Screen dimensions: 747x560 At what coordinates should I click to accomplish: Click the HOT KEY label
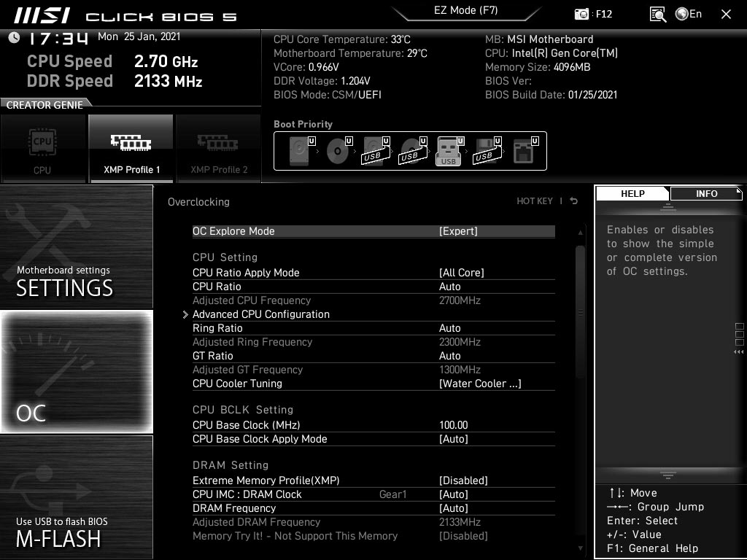pyautogui.click(x=535, y=201)
